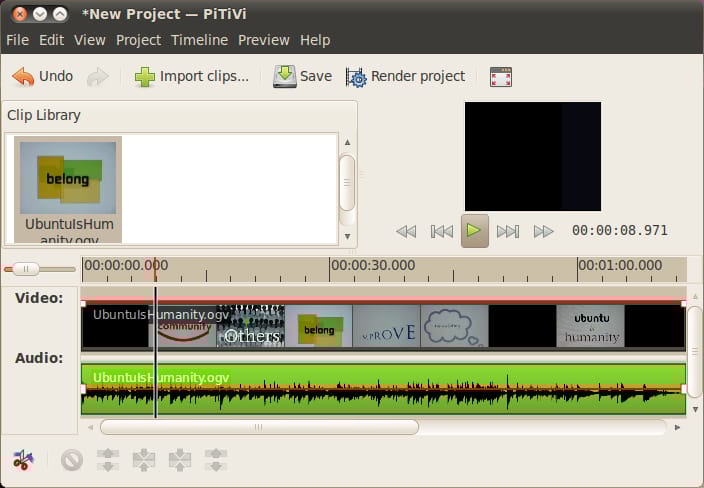Click the timeline horizontal scrollbar
This screenshot has width=704, height=488.
[x=258, y=427]
